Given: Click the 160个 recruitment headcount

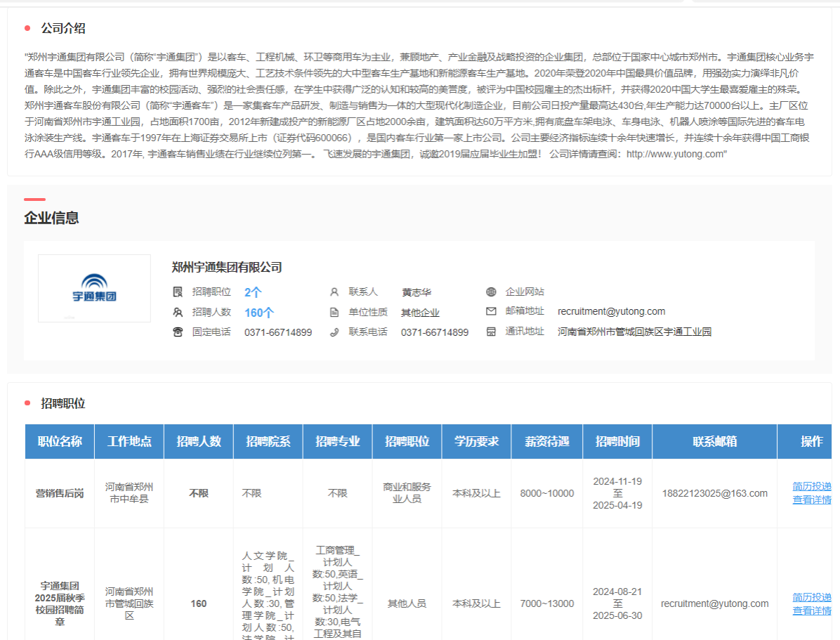Looking at the screenshot, I should coord(259,313).
